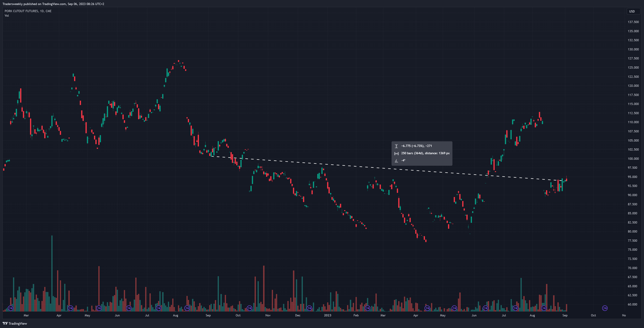
Task: Click roll icon between Apr and May 2023
Action: [x=427, y=308]
